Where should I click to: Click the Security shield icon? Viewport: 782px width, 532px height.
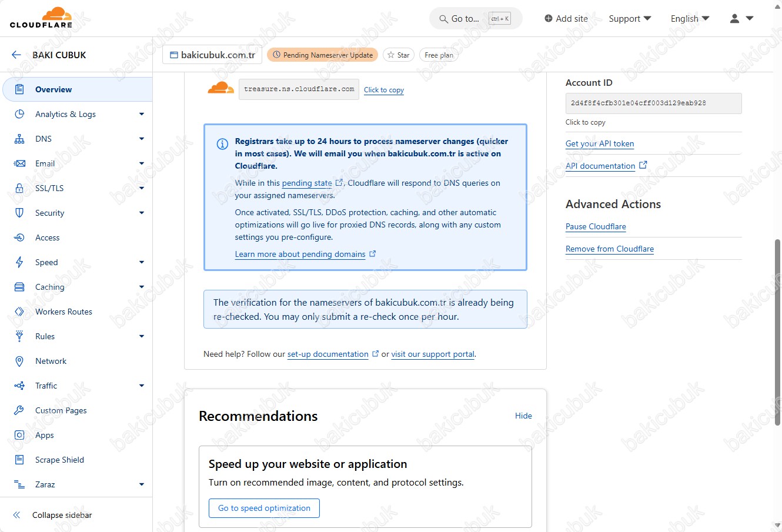19,213
